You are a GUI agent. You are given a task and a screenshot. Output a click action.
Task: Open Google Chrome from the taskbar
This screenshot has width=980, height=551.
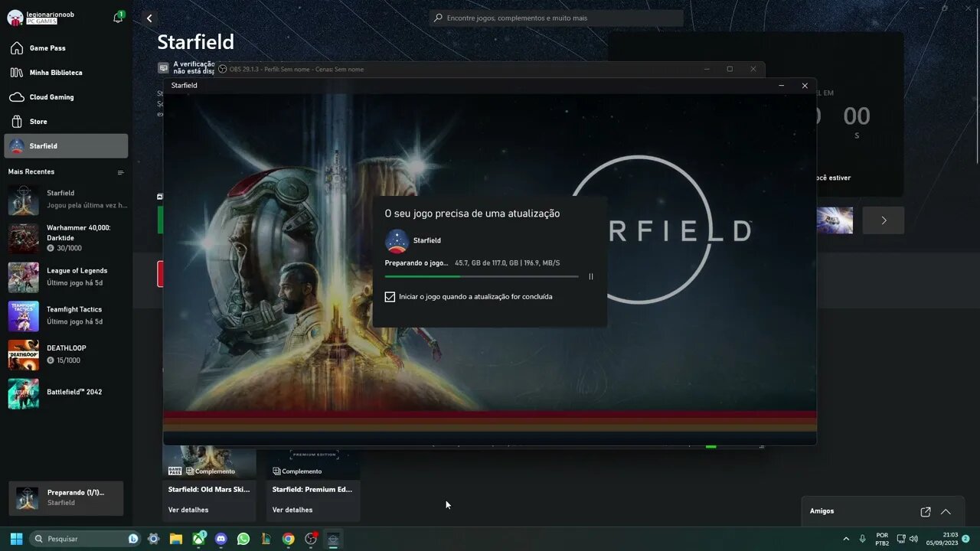pyautogui.click(x=288, y=539)
